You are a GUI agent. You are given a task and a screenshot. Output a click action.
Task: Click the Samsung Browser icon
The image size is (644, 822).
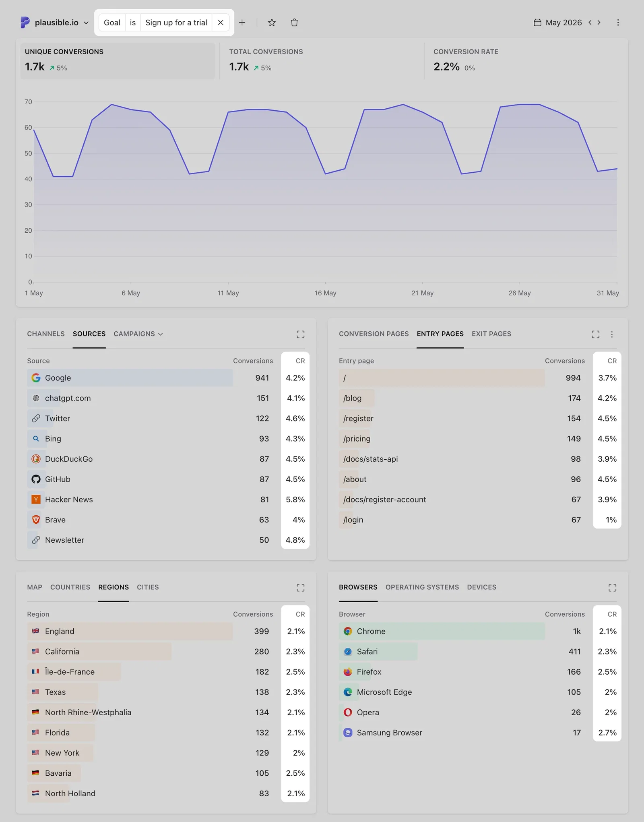coord(348,732)
